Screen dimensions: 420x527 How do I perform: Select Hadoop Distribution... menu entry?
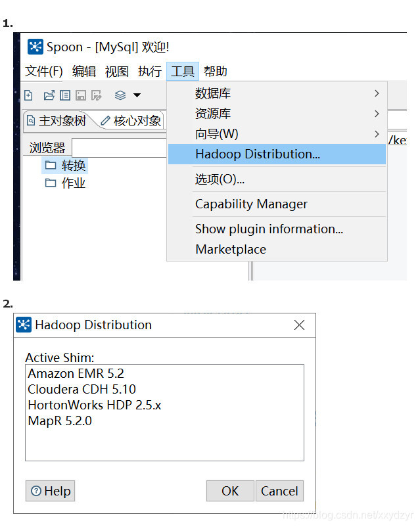point(277,154)
